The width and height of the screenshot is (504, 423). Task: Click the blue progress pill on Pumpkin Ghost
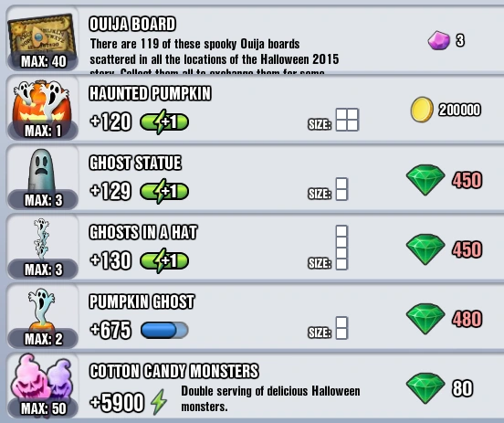coord(164,331)
